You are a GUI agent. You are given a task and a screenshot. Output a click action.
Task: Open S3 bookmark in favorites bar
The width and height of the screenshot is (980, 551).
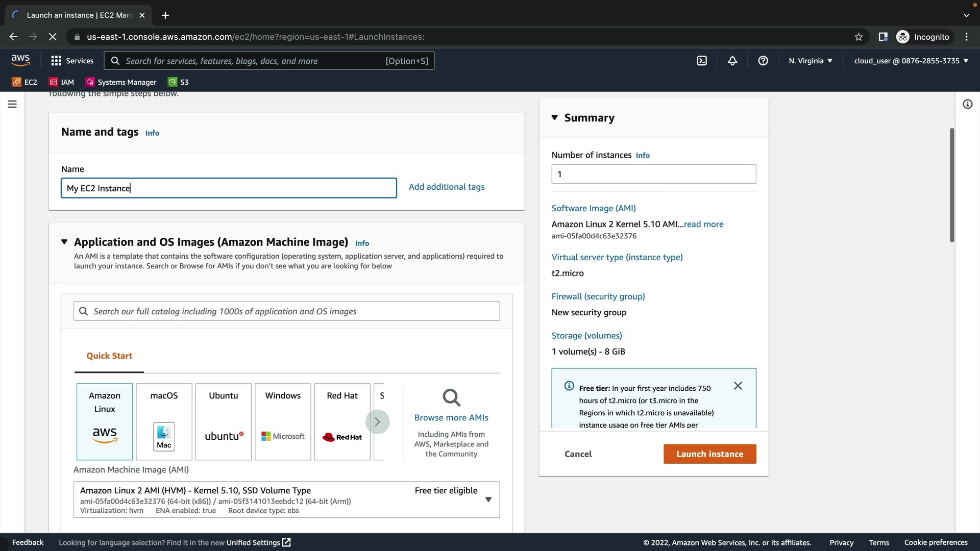(179, 82)
